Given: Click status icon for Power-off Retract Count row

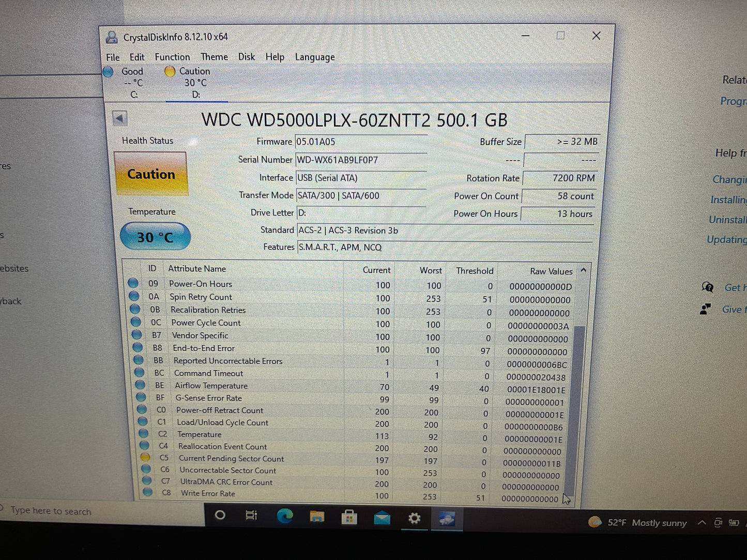Looking at the screenshot, I should coord(142,409).
